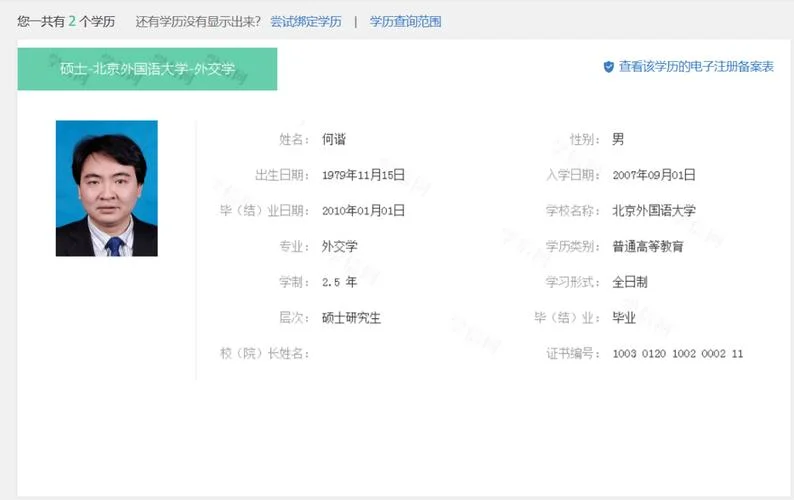Open the 尝试绑定学历 link
Screen dimensions: 794x500
pos(306,22)
